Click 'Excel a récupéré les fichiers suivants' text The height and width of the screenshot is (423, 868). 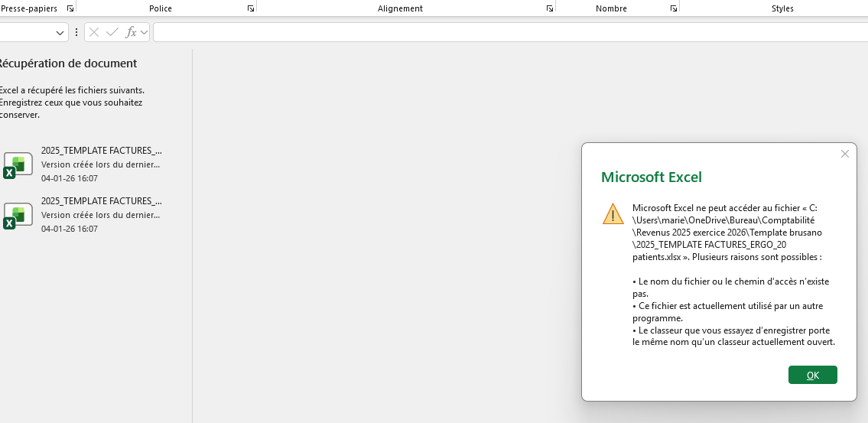72,89
